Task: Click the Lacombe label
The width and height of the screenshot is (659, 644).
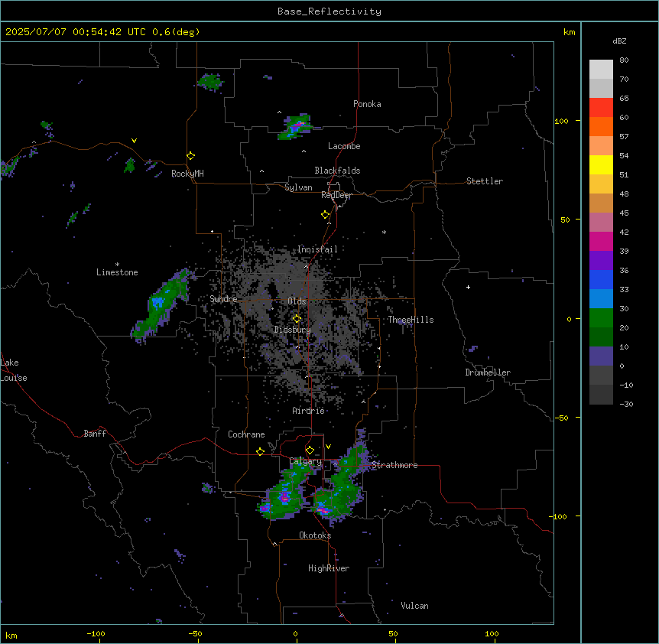Action: point(344,146)
